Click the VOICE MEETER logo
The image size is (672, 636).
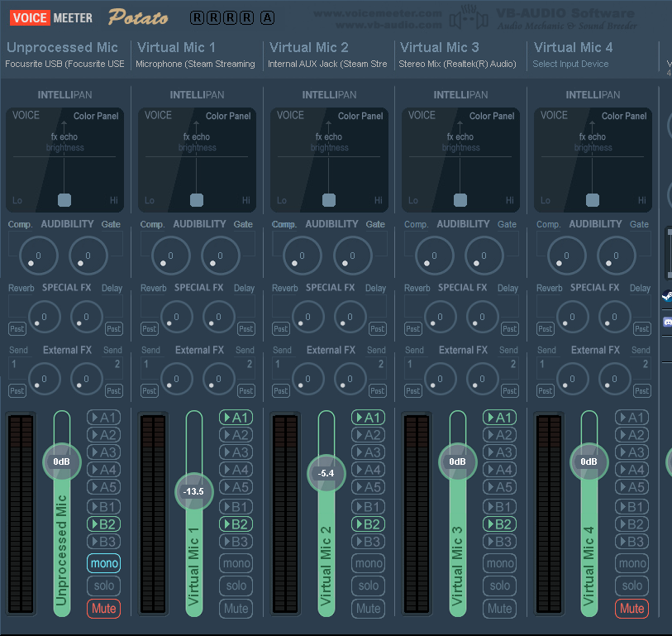[x=51, y=17]
